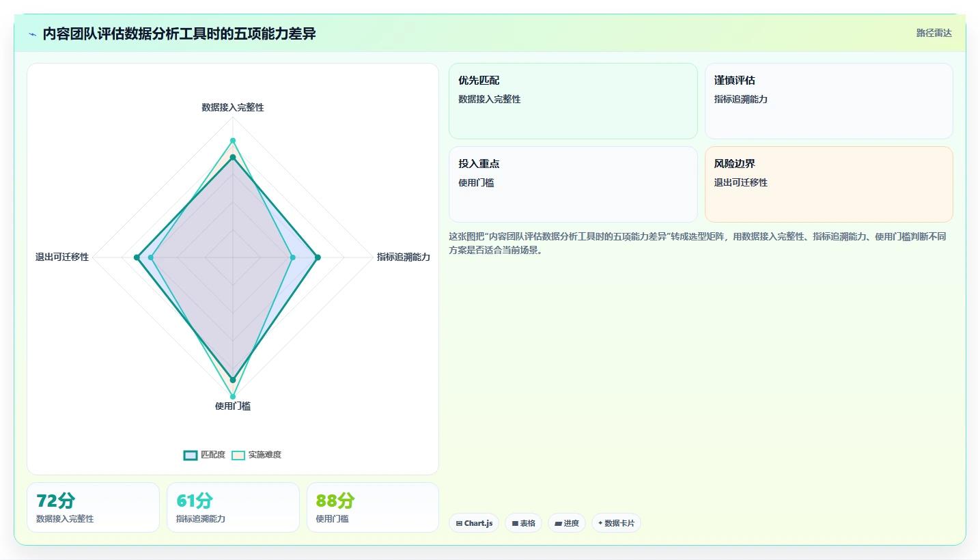
Task: Click the 匹配度 data point on 退出可迁移性 axis
Action: click(x=137, y=257)
